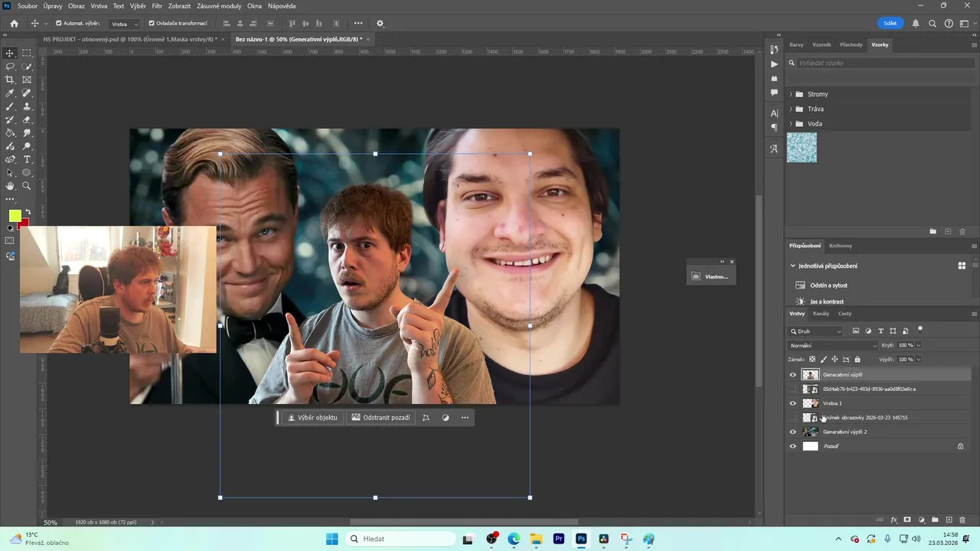The height and width of the screenshot is (551, 980).
Task: Click the yellow-green foreground color swatch
Action: point(15,216)
